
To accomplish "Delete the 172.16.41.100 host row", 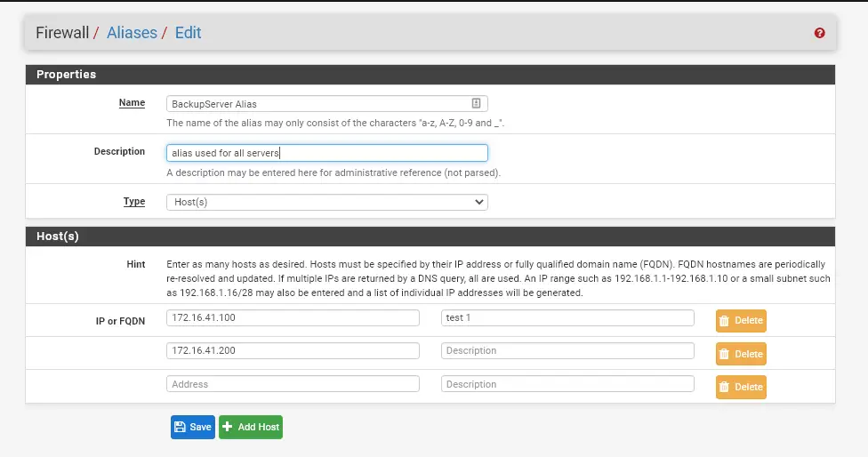I will 741,320.
